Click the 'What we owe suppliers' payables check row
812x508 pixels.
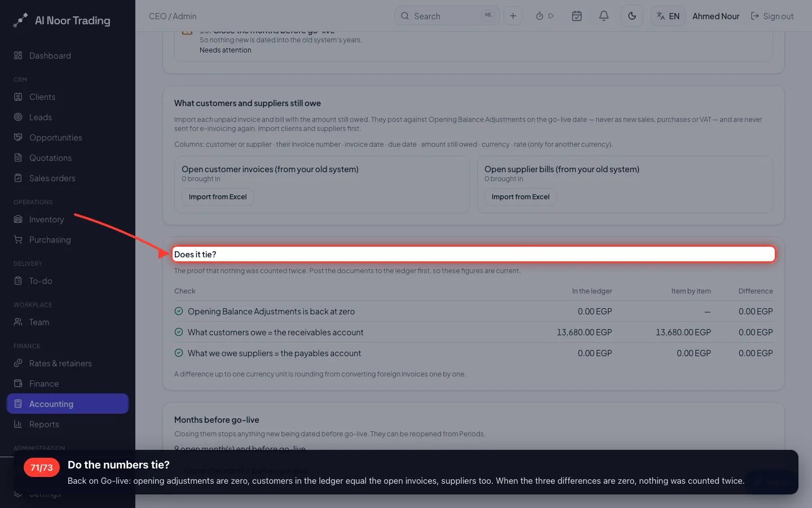(474, 353)
